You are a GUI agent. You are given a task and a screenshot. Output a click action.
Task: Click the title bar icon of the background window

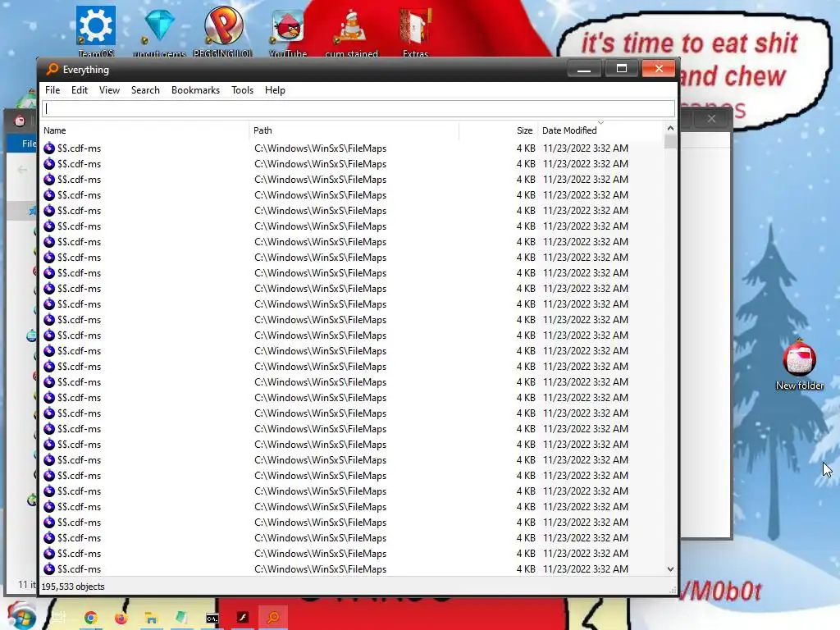[20, 121]
